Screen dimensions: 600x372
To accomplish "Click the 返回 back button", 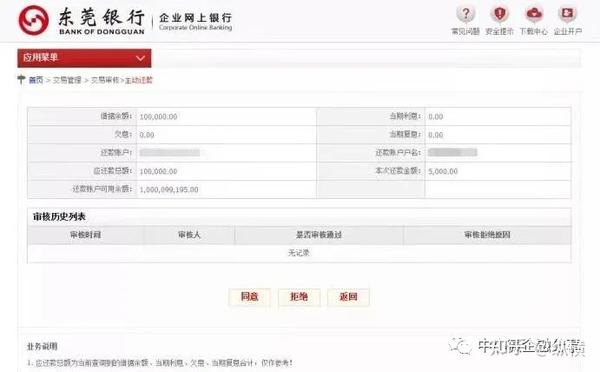I will (x=348, y=297).
